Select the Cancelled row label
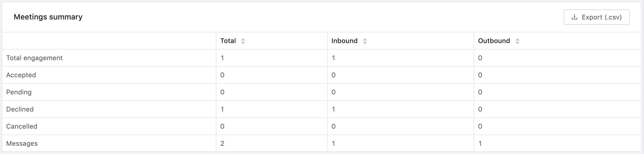This screenshot has height=154, width=644. click(22, 126)
